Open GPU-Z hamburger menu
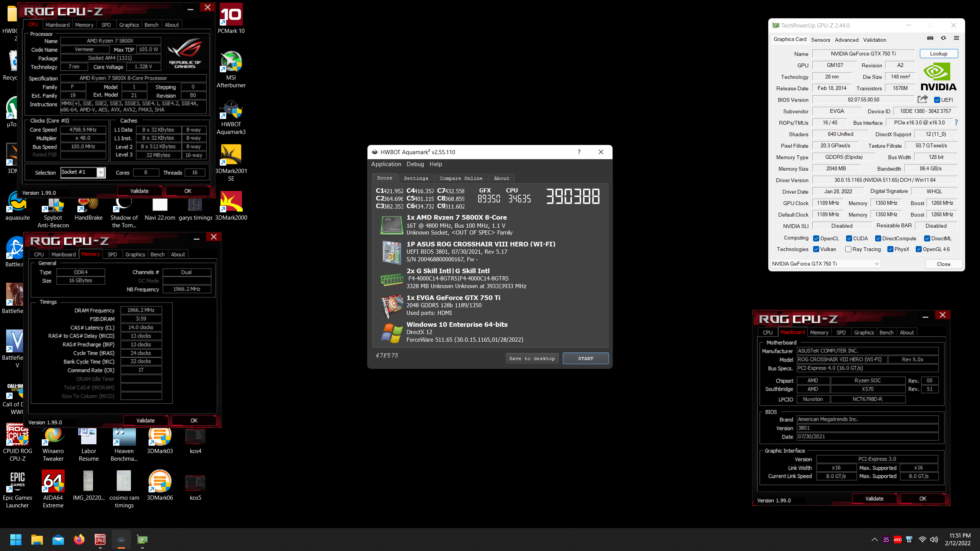Screen dimensions: 980x551 [956, 38]
